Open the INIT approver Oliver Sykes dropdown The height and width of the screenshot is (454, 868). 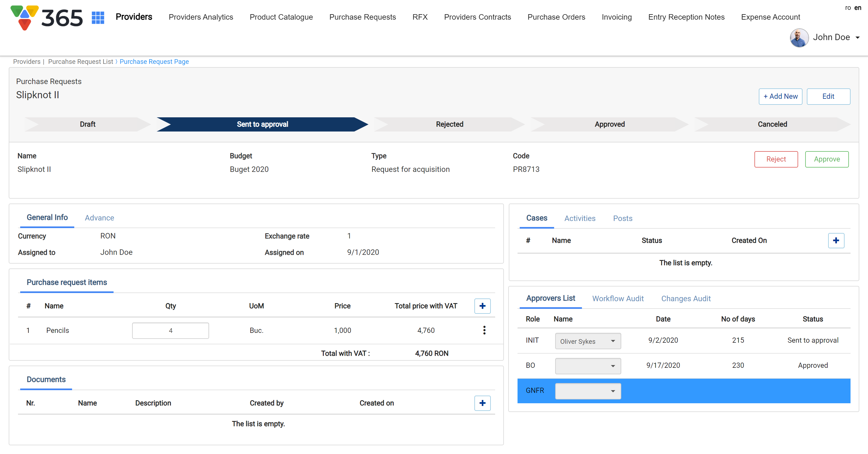[x=588, y=341]
